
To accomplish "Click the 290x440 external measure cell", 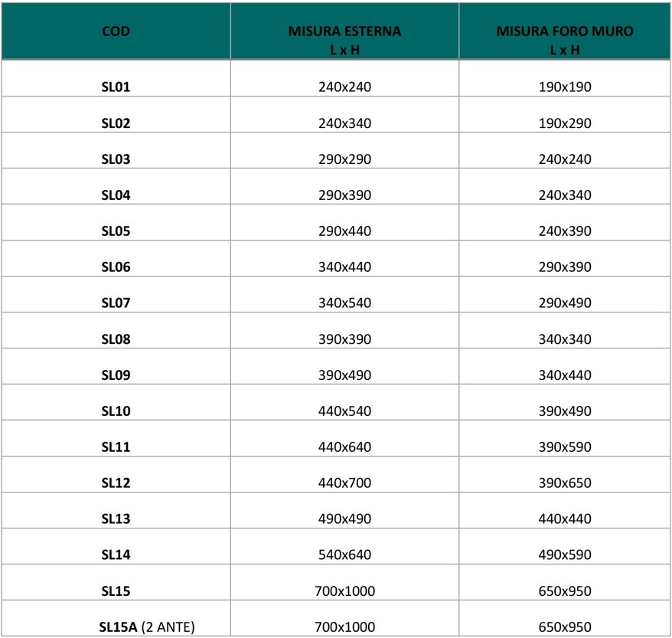I will (344, 231).
